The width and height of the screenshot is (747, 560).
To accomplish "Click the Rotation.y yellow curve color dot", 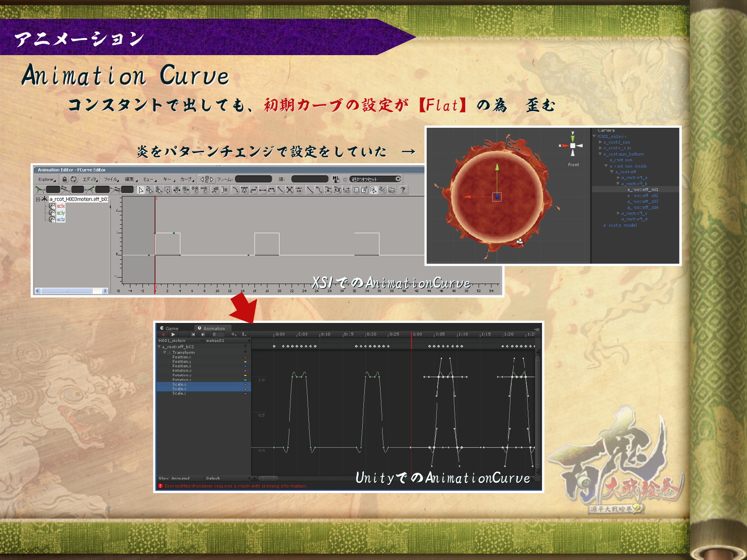I will pyautogui.click(x=245, y=375).
